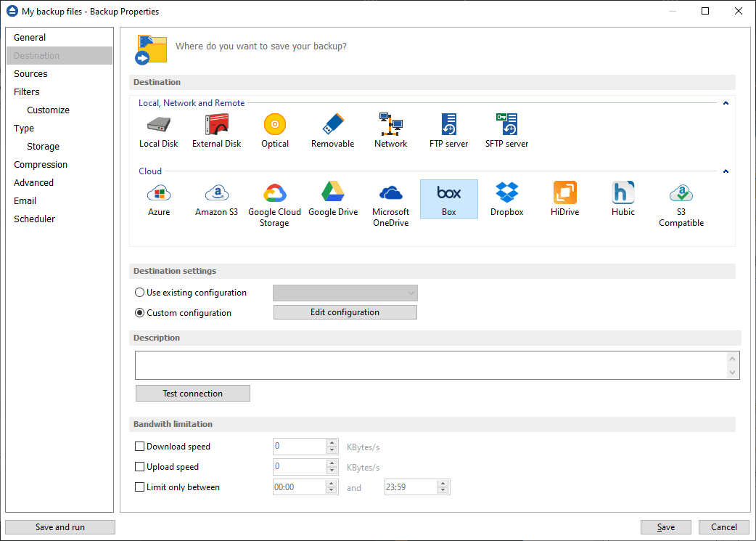Go to the Advanced page

click(59, 182)
